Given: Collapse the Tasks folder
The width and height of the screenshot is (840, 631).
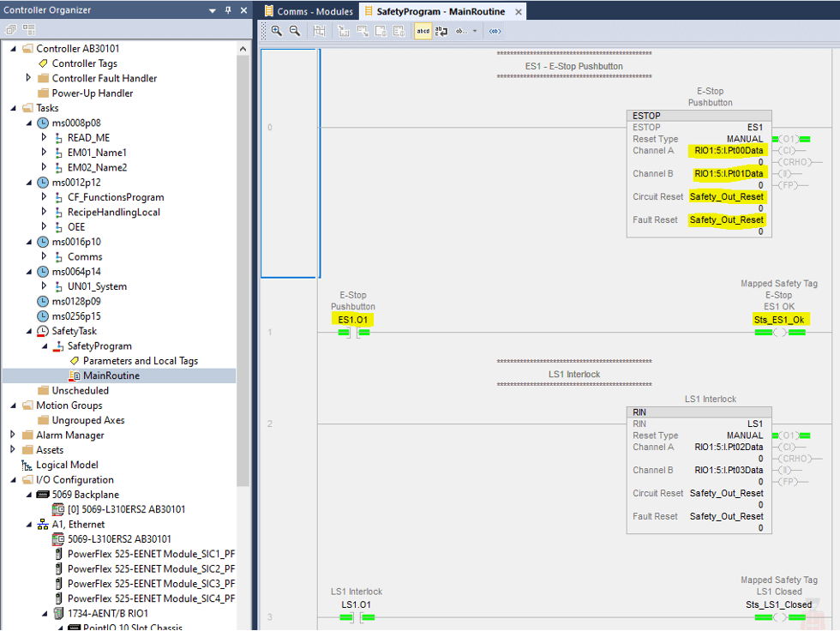Looking at the screenshot, I should coord(14,108).
